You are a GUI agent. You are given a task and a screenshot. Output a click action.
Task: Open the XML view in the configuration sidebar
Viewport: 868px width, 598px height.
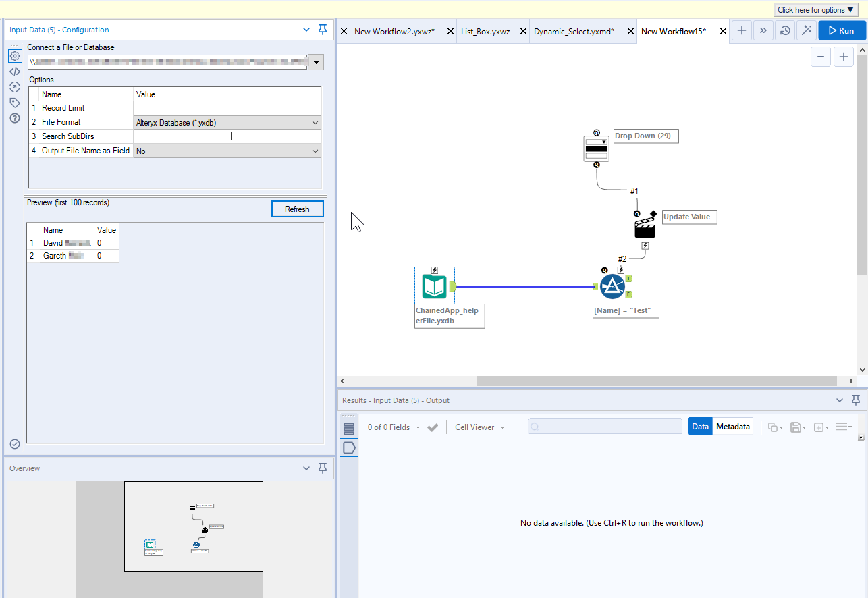pyautogui.click(x=15, y=71)
